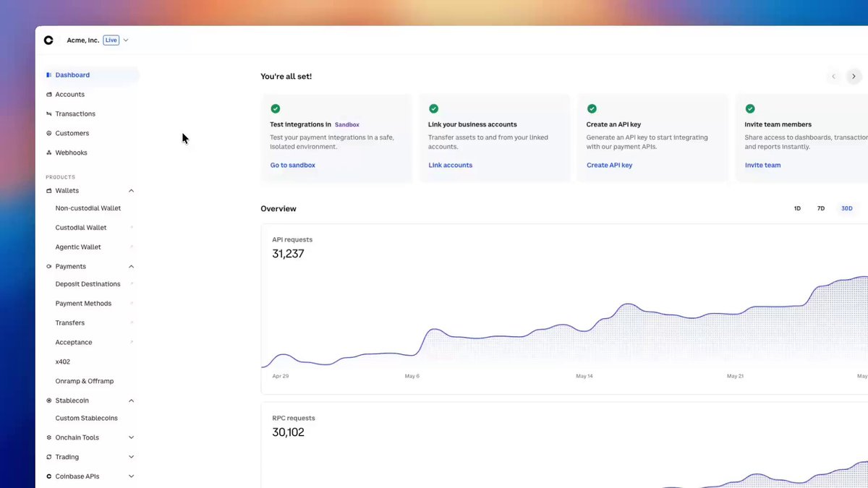Click external-link arrow beside Acceptance
Image resolution: width=868 pixels, height=488 pixels.
tap(132, 343)
